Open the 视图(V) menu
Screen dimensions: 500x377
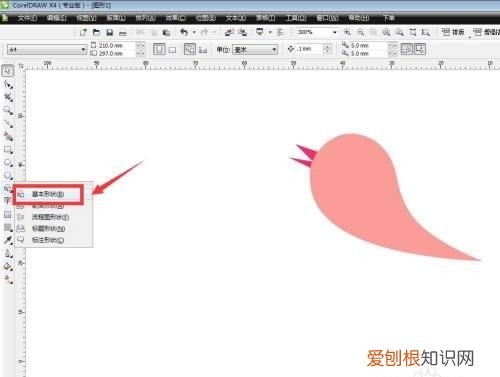(86, 18)
